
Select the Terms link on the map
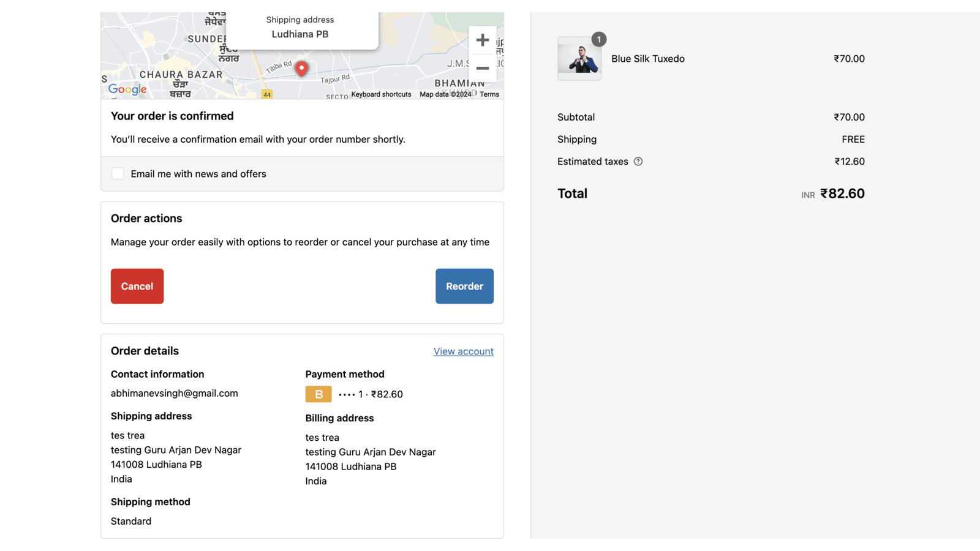click(x=489, y=94)
